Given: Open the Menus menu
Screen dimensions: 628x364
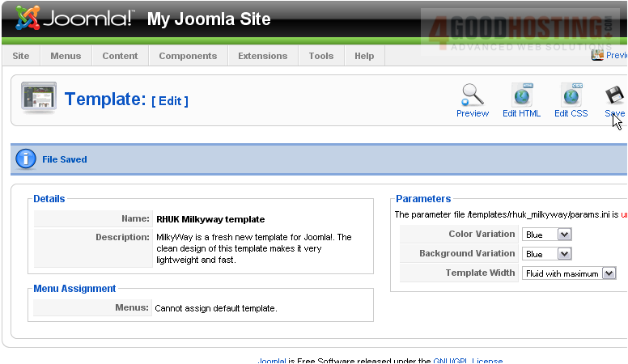Looking at the screenshot, I should coord(66,56).
